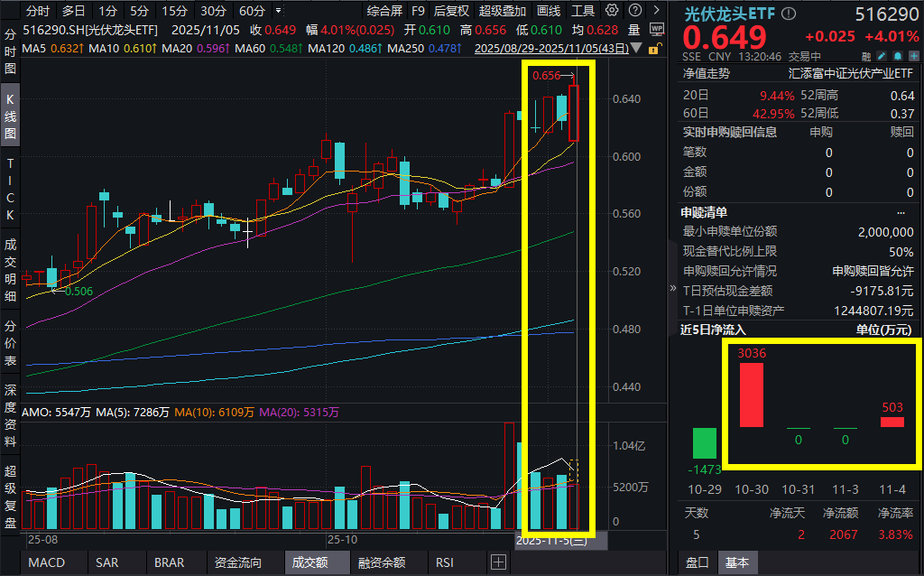
Task: Click the plus button beside the RSI tab
Action: tap(498, 562)
